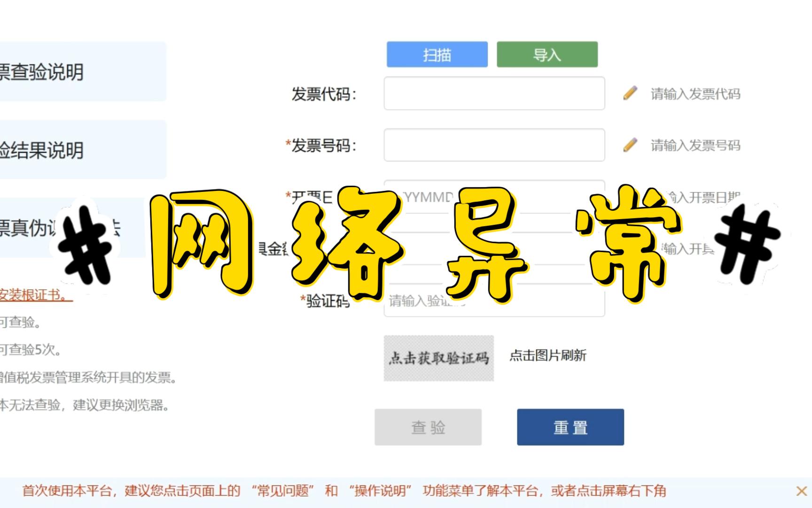Click the 建议更换浏览器 note text
Viewport: 812px width, 508px height.
[x=121, y=405]
